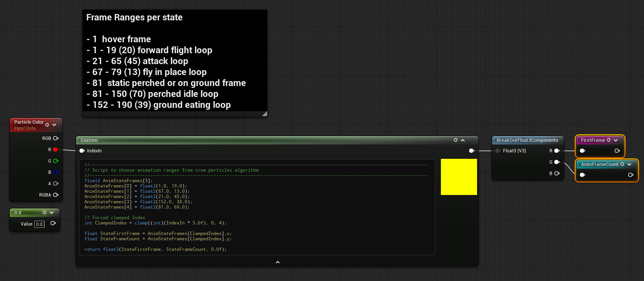Click the yellow preview swatch on Custom node
Screen dimensions: 644x281
click(x=459, y=177)
